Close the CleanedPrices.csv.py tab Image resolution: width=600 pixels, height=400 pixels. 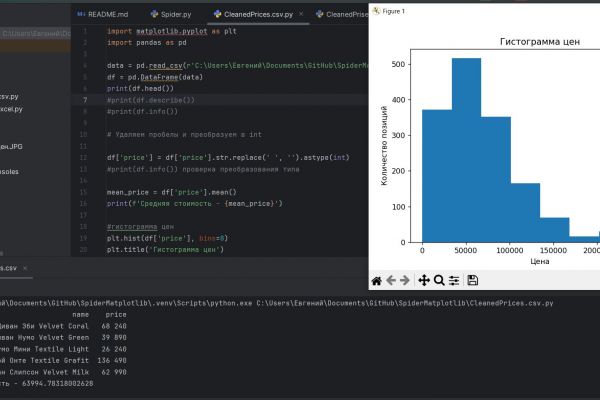(x=301, y=14)
